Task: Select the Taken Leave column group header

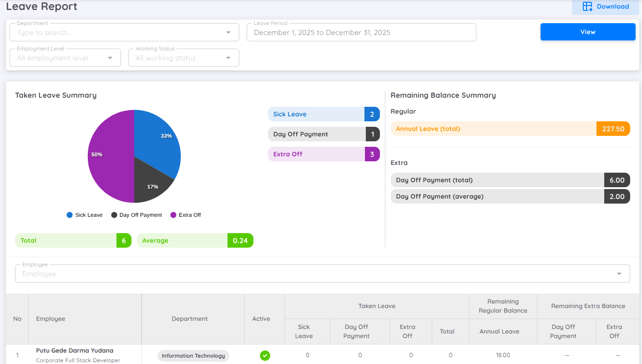Action: [377, 306]
